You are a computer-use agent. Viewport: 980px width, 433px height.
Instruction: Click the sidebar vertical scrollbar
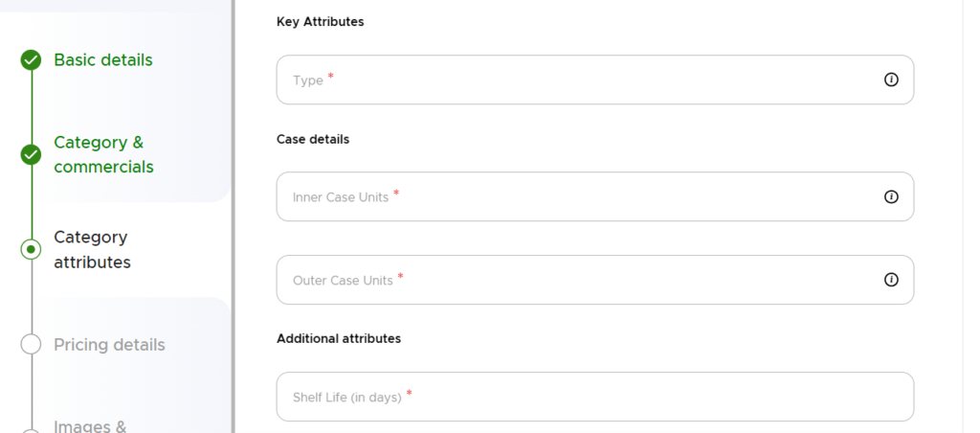point(234,216)
